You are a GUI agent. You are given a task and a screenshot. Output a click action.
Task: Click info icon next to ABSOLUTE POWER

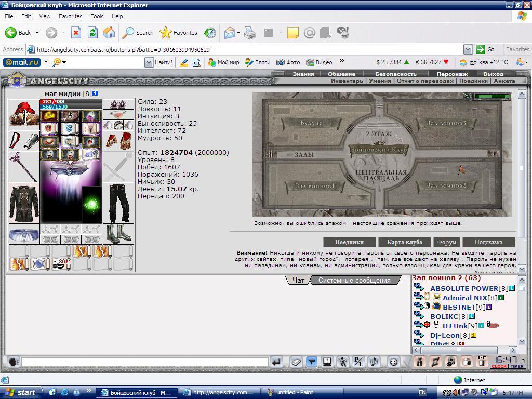coord(512,288)
